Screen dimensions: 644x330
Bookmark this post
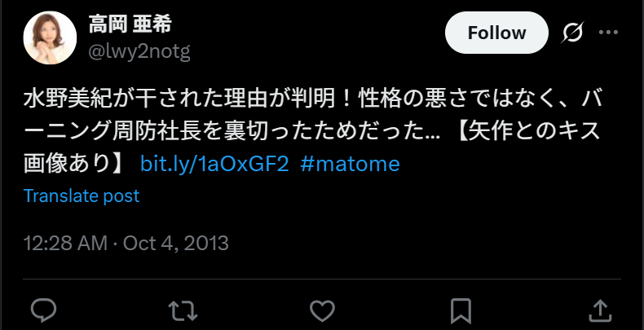click(461, 311)
